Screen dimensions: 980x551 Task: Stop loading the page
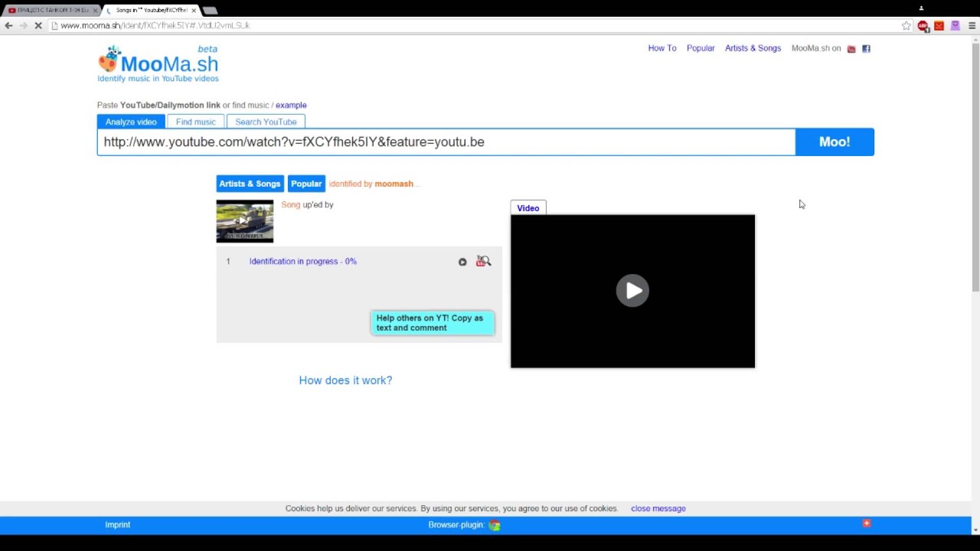[38, 25]
